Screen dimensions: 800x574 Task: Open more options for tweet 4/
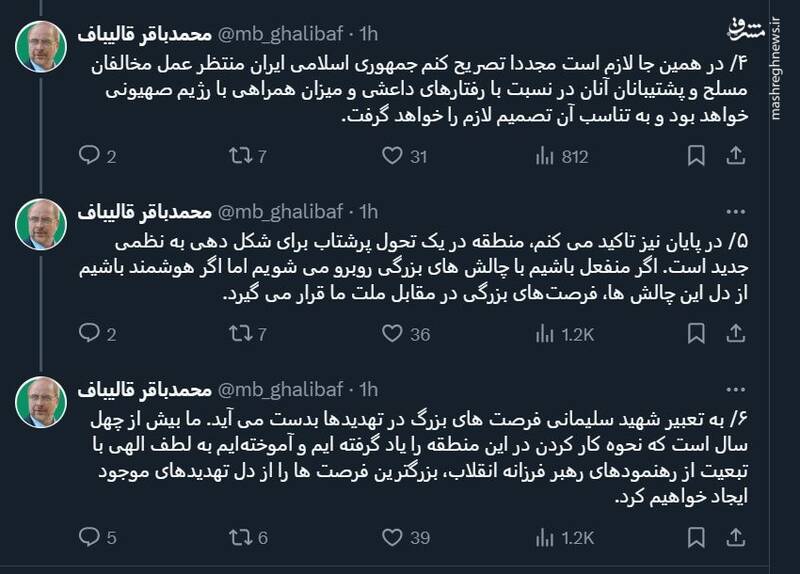[x=735, y=34]
